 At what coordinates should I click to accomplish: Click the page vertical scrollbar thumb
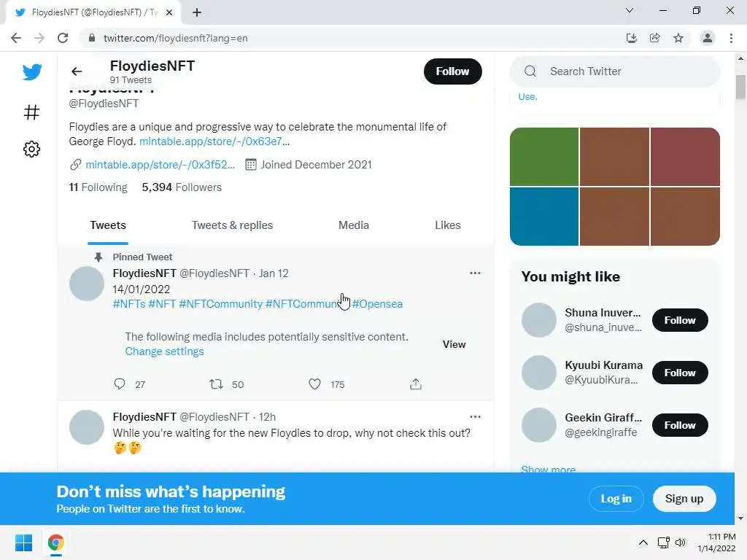740,87
